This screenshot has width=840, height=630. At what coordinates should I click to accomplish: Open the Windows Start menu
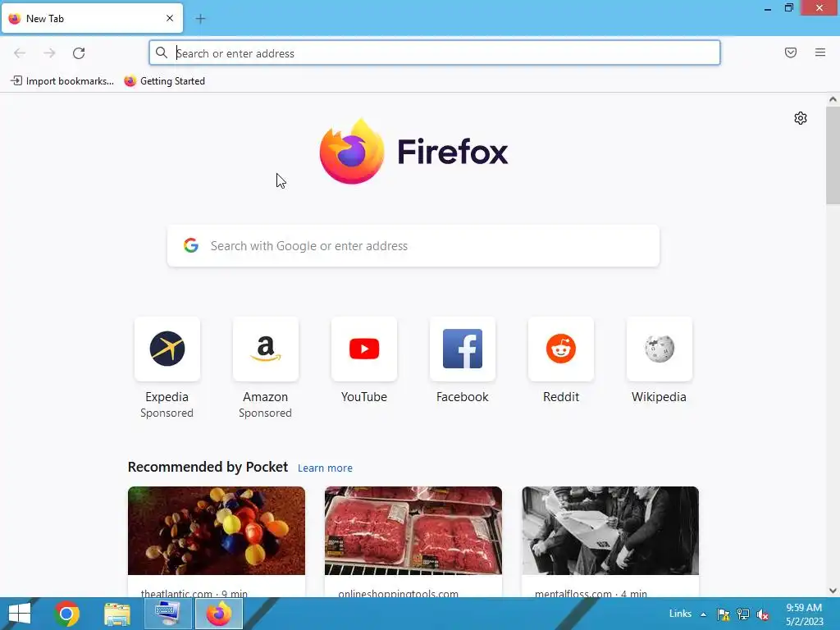coord(20,614)
